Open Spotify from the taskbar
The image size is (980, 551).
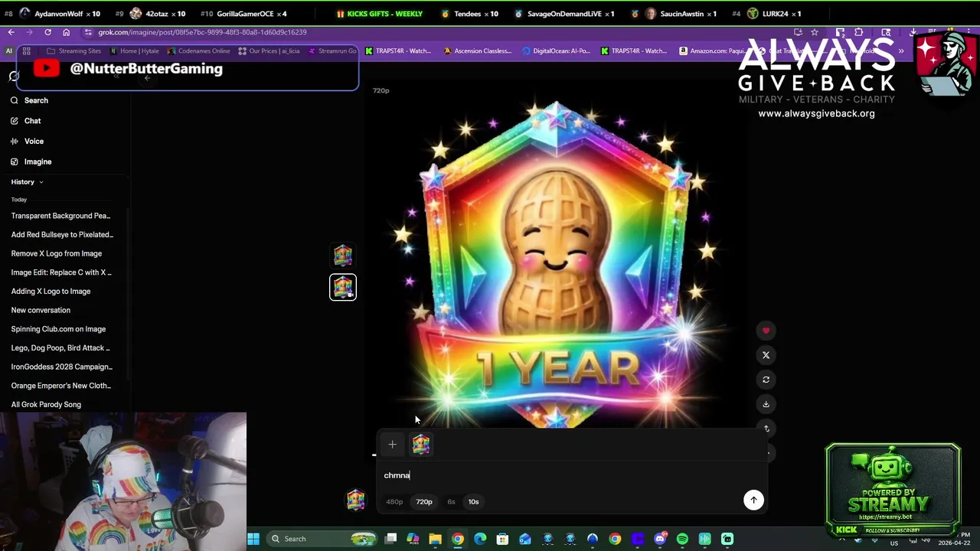click(682, 539)
